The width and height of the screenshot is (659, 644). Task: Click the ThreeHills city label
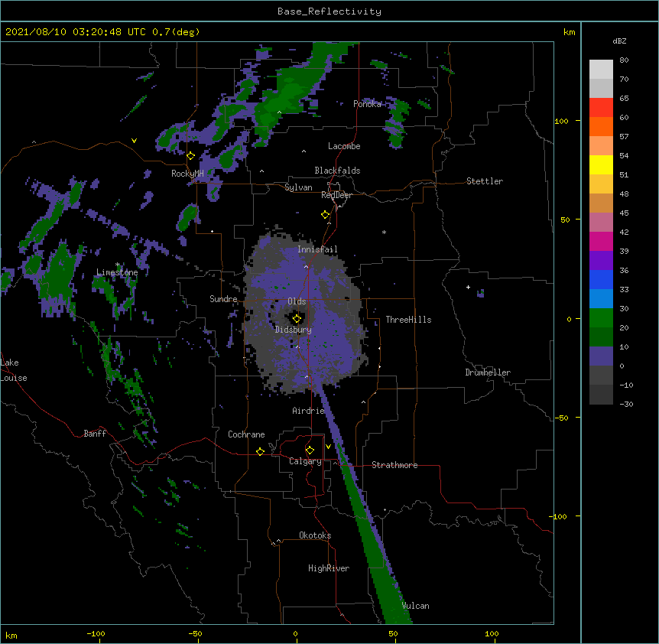408,320
